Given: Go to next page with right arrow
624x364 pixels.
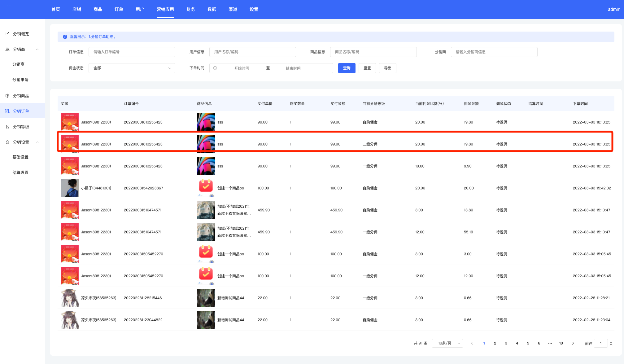Looking at the screenshot, I should click(573, 343).
